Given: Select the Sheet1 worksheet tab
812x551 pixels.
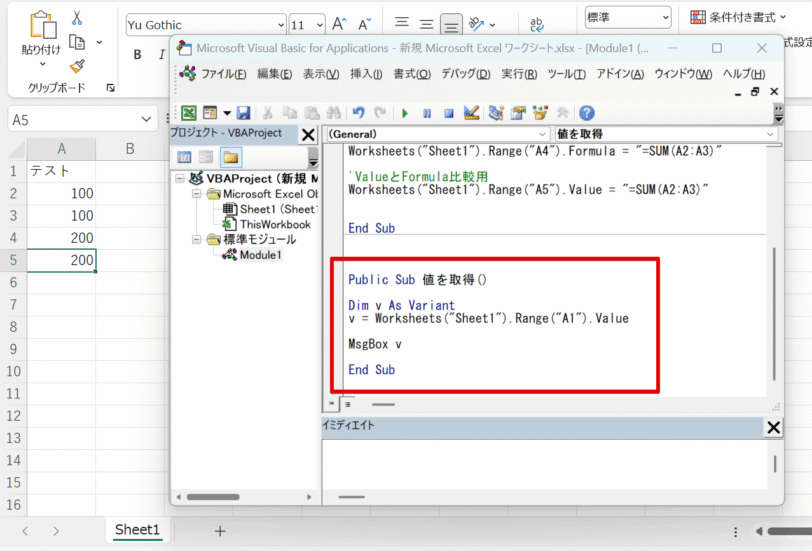Looking at the screenshot, I should click(x=137, y=530).
